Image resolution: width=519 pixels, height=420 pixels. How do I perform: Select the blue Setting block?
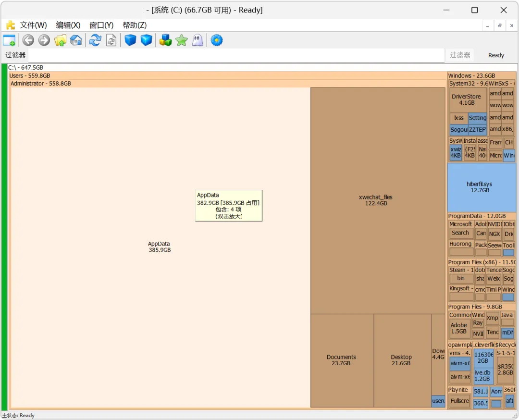pos(477,118)
